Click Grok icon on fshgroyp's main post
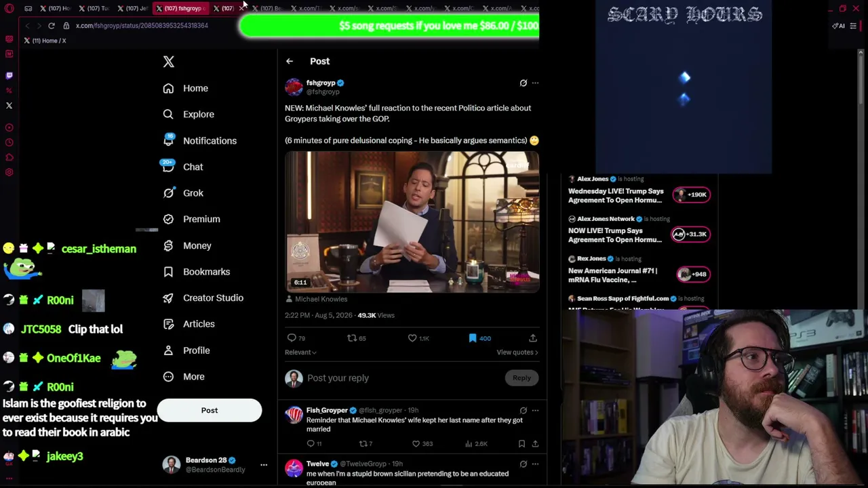868x488 pixels. (x=523, y=83)
